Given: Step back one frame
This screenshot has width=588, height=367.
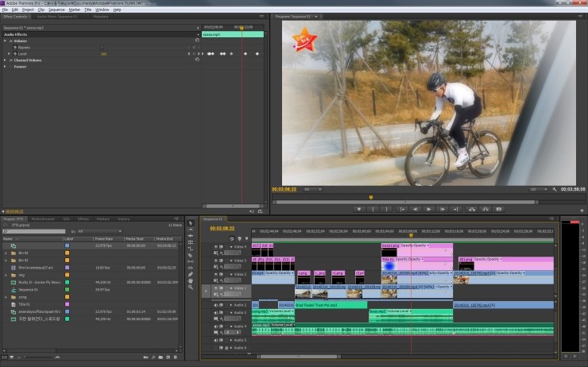Looking at the screenshot, I should (x=415, y=209).
